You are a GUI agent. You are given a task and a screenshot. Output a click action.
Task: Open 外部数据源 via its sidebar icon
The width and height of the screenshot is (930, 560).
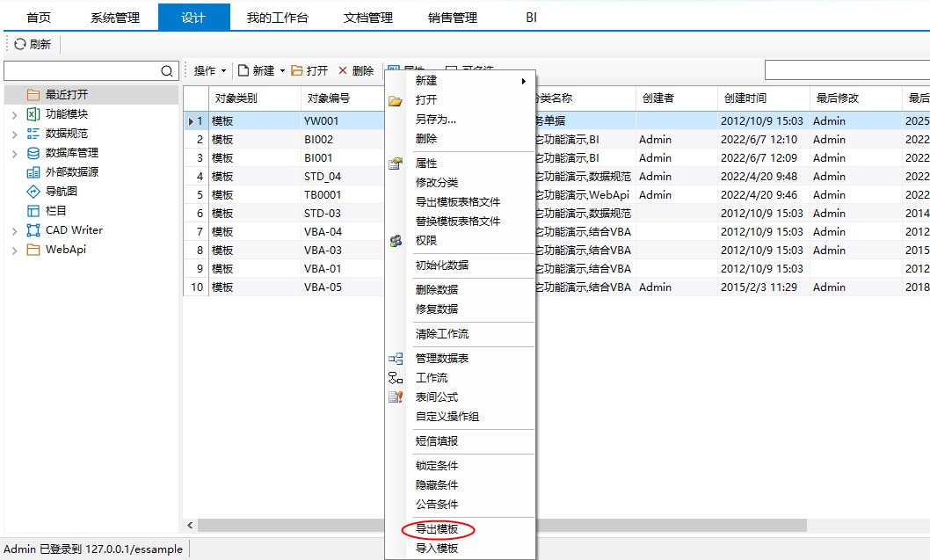tap(33, 172)
